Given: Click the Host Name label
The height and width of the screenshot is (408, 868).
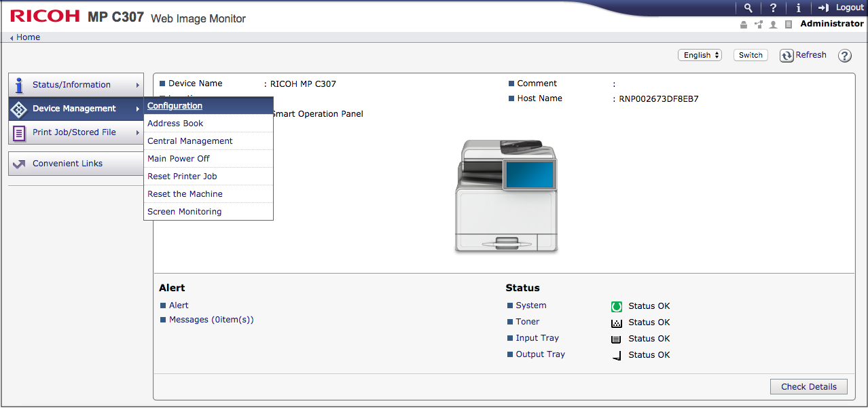Looking at the screenshot, I should (539, 98).
